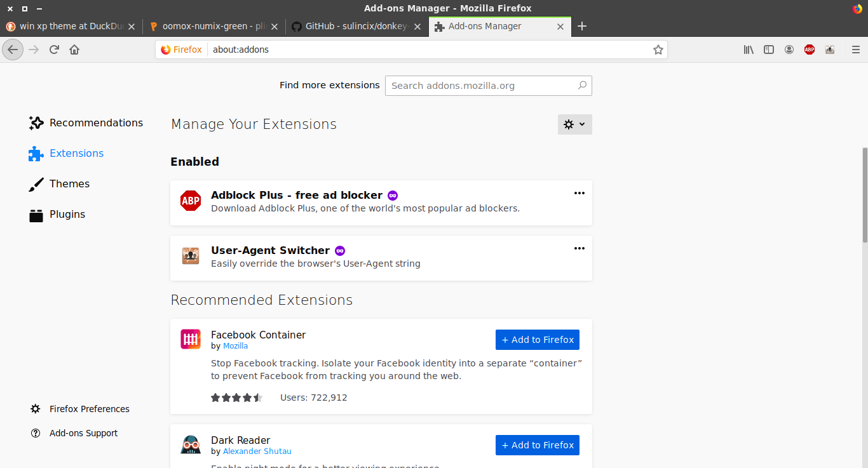Click the search magnifier in the addons search box
The width and height of the screenshot is (868, 468).
coord(582,85)
